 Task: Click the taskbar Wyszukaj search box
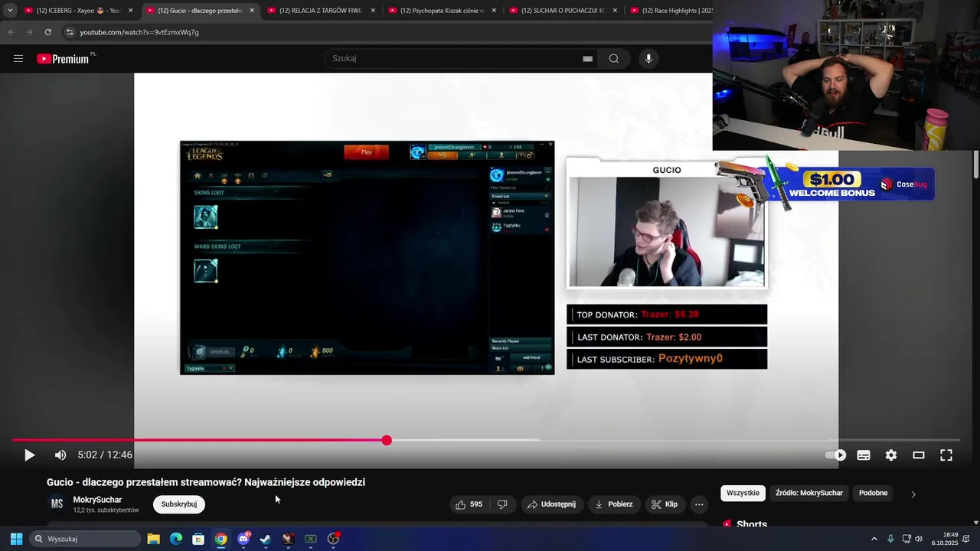coord(86,539)
